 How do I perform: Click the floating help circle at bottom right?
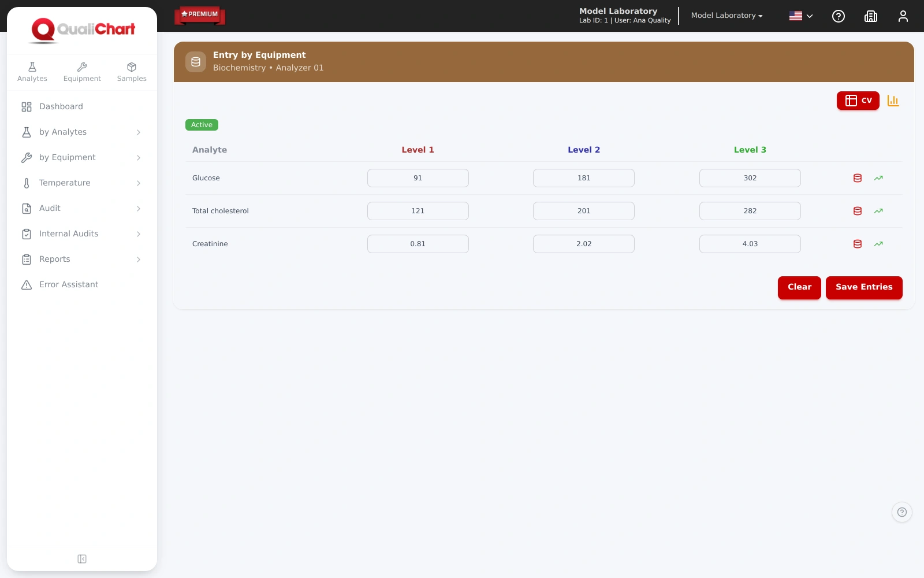click(902, 512)
